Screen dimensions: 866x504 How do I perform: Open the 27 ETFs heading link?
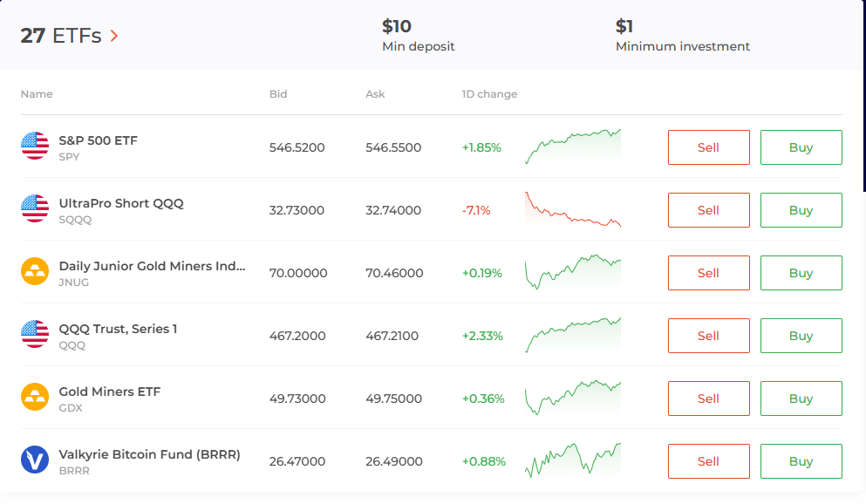[61, 37]
